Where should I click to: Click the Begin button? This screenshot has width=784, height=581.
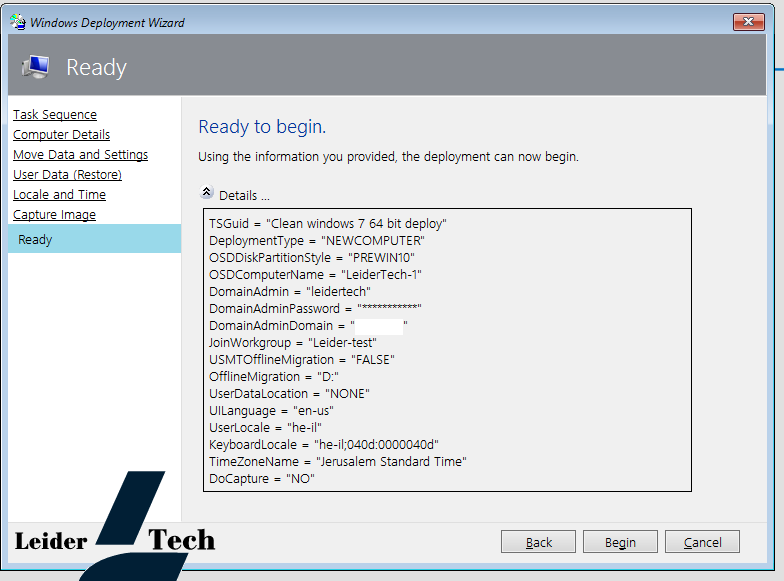click(x=620, y=542)
